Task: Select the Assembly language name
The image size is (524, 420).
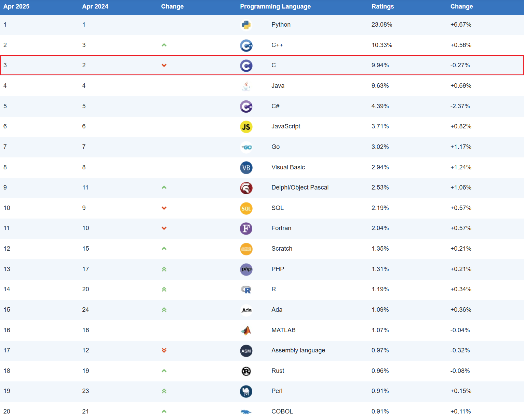Action: point(298,350)
